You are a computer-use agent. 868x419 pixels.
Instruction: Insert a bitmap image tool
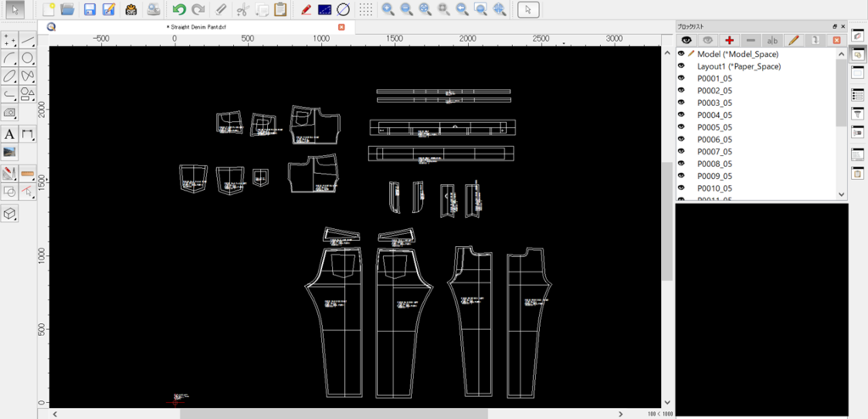point(9,153)
